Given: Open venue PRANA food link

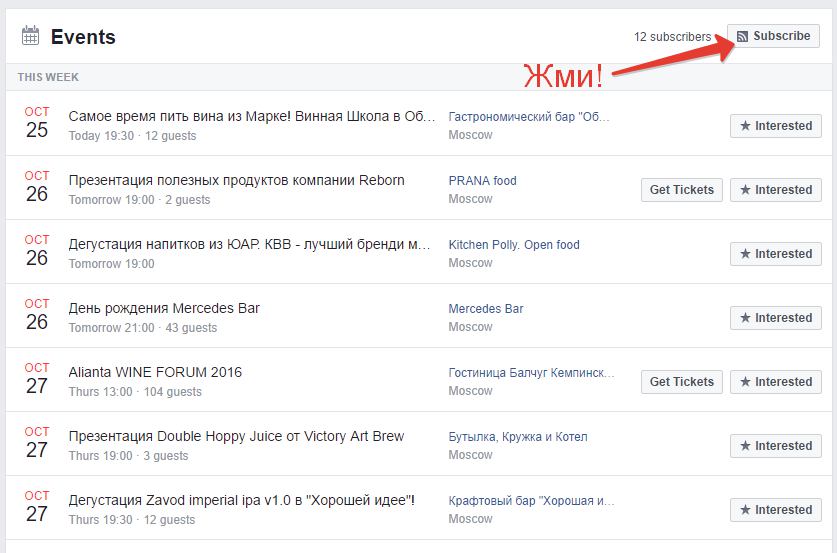Looking at the screenshot, I should 483,180.
